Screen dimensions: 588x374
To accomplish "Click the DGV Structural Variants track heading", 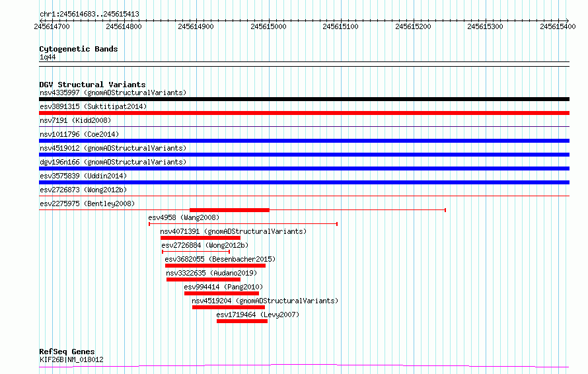I will tap(92, 85).
